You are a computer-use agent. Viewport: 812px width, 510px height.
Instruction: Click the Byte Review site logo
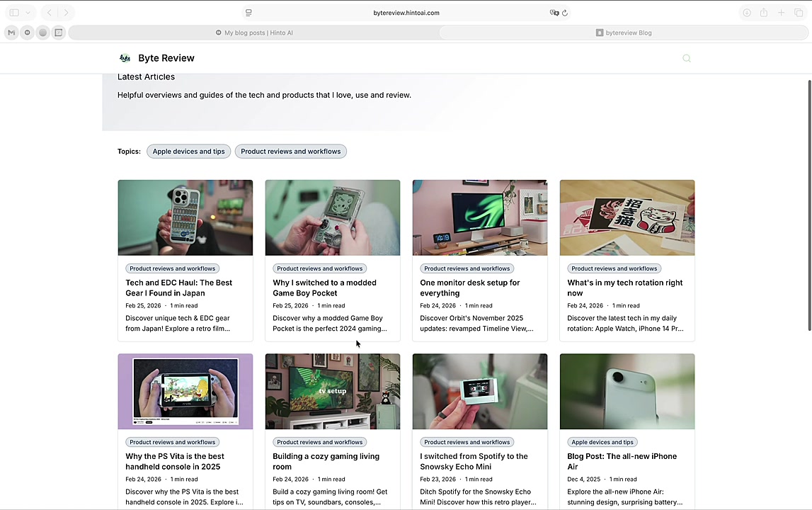125,58
